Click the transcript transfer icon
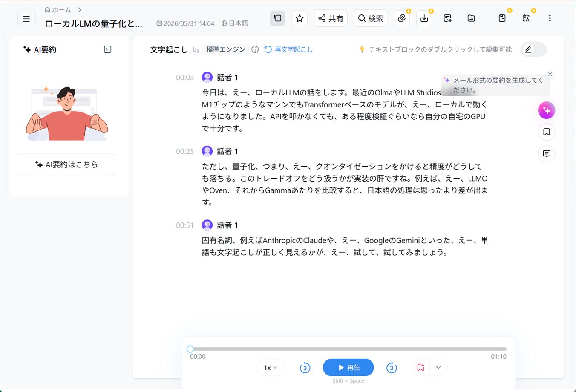Image resolution: width=576 pixels, height=392 pixels. [x=447, y=18]
